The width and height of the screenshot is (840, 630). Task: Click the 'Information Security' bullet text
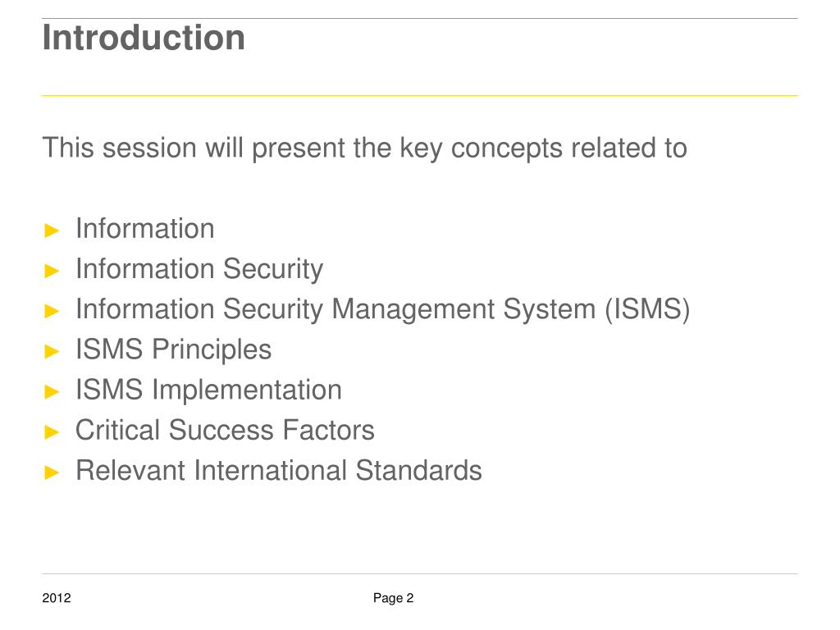click(199, 269)
